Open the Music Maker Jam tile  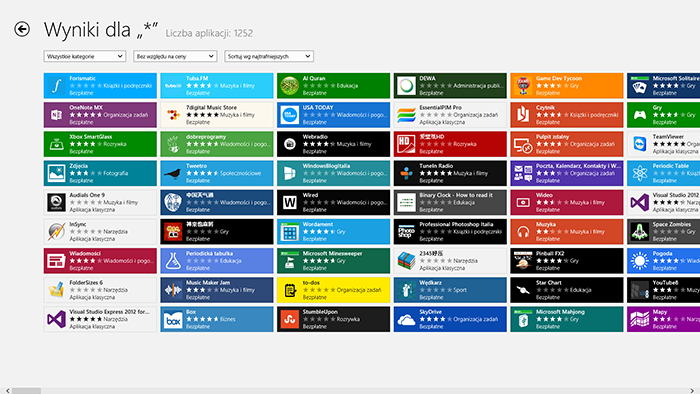point(217,290)
